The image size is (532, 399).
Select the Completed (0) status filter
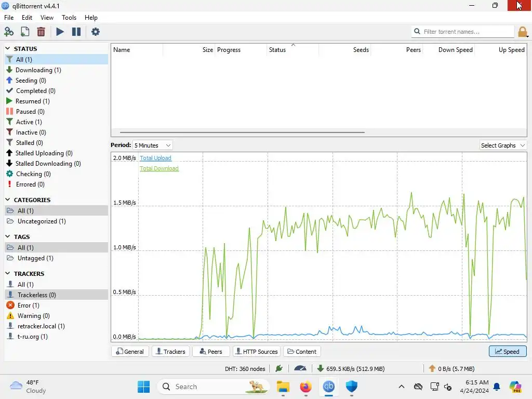click(x=56, y=91)
